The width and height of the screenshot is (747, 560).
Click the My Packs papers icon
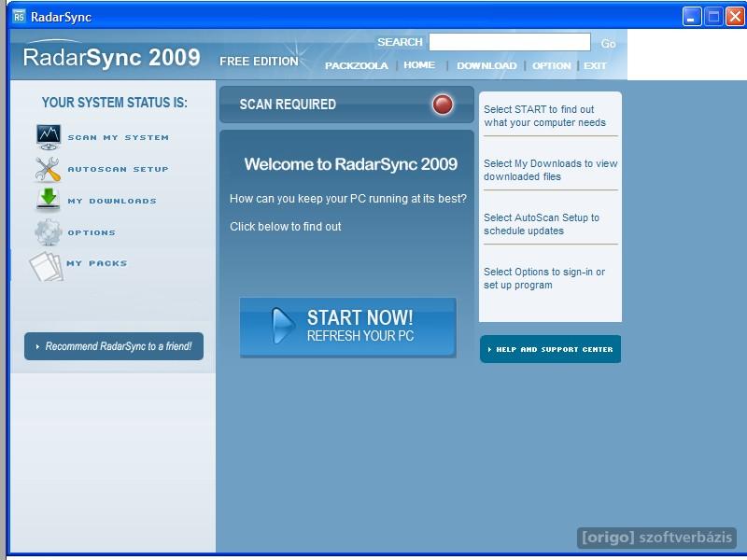pos(46,266)
